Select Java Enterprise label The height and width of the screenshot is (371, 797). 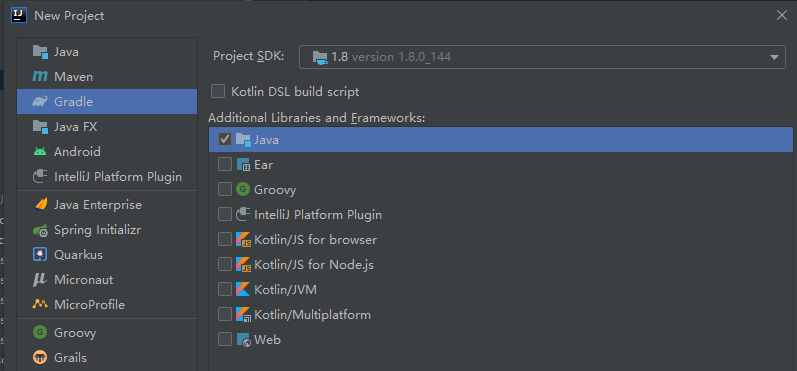pyautogui.click(x=98, y=205)
